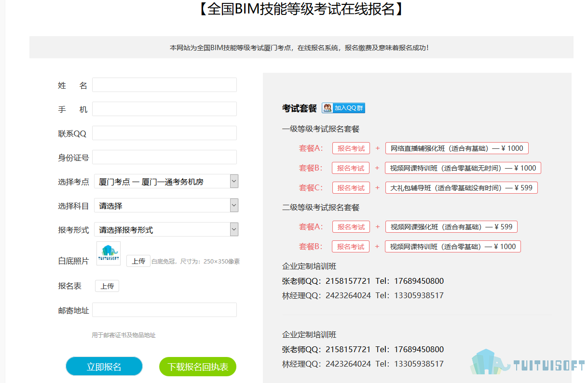This screenshot has width=588, height=383.
Task: Click the 二级等级考试报名套餐 heading
Action: tap(321, 208)
